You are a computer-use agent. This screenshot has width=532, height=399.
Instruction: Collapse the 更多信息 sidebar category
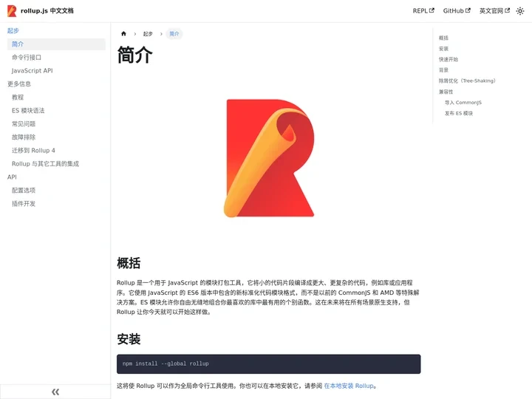pos(19,83)
